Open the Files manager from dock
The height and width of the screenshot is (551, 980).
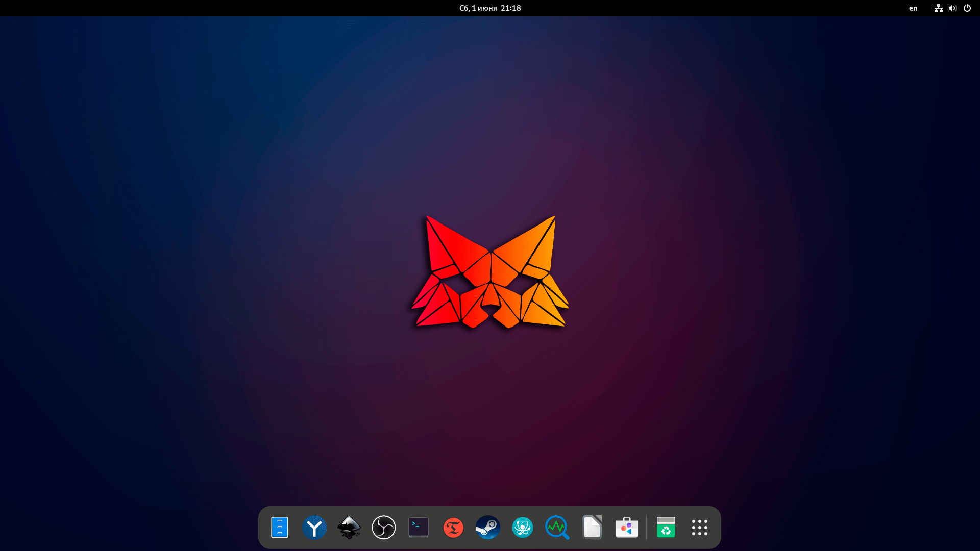point(280,528)
